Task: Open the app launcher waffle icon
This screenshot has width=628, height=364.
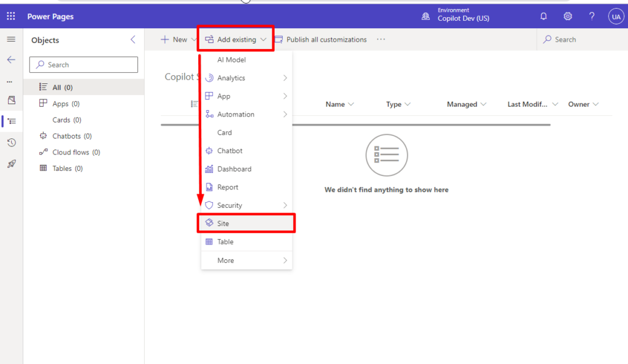Action: 11,17
